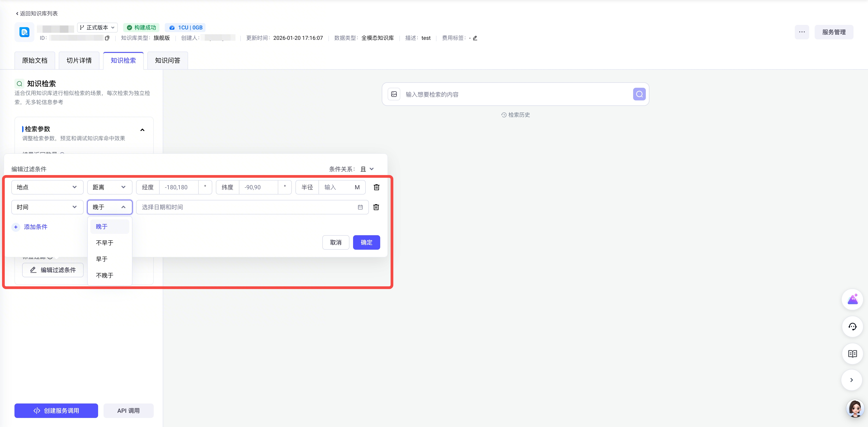
Task: Select 不晚于 option in list
Action: coord(109,276)
